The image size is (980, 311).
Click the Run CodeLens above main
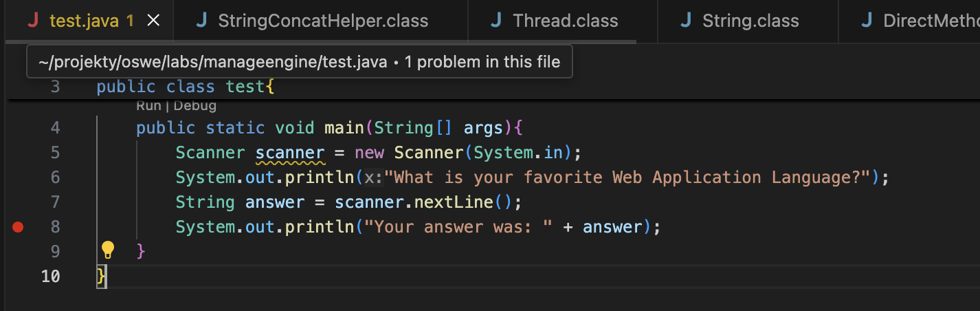click(148, 106)
